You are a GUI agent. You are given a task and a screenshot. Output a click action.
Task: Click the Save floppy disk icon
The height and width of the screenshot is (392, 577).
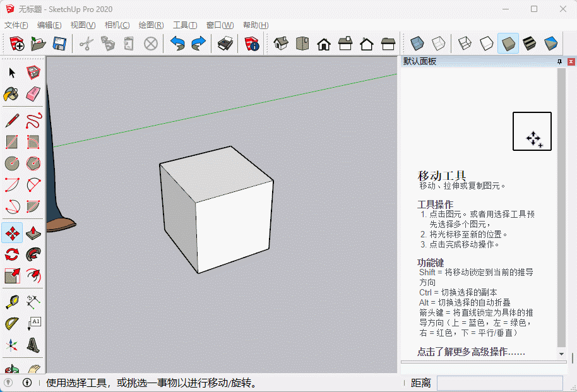coord(59,44)
